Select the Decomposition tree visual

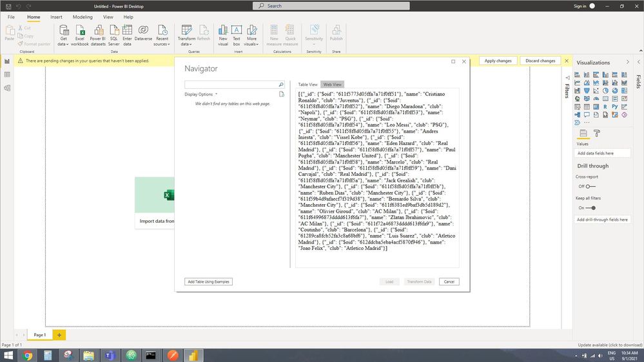577,115
